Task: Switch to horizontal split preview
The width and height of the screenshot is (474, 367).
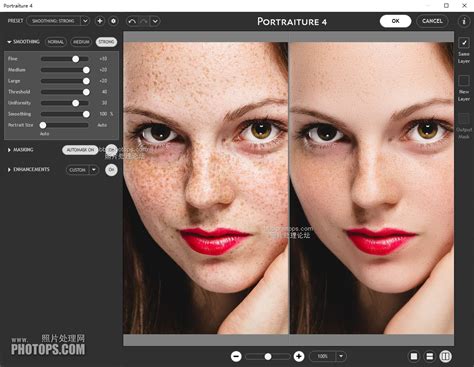Action: (x=430, y=357)
